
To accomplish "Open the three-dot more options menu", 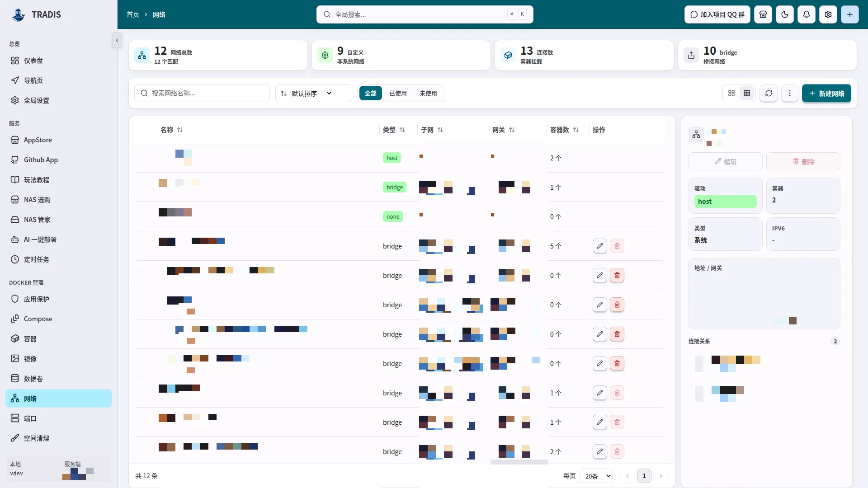I will pyautogui.click(x=790, y=93).
